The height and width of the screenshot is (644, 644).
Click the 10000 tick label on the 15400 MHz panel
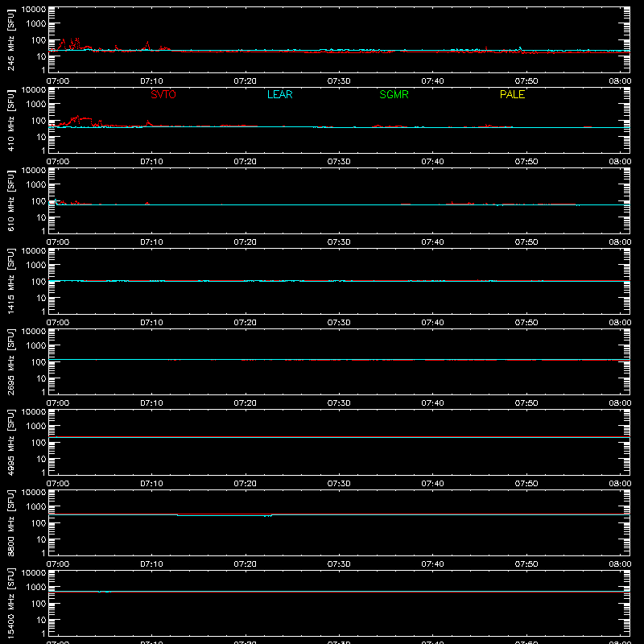(34, 573)
